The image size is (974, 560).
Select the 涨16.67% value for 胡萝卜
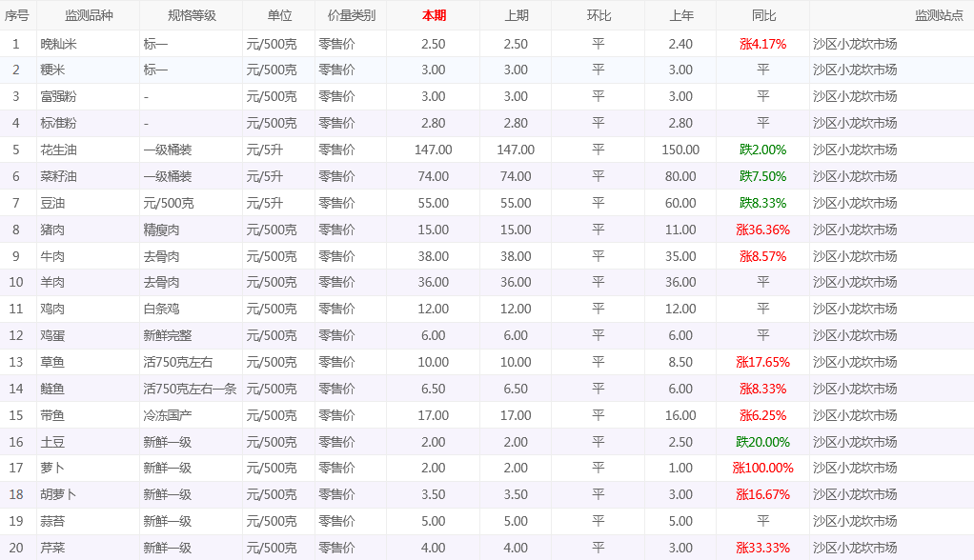click(x=762, y=495)
